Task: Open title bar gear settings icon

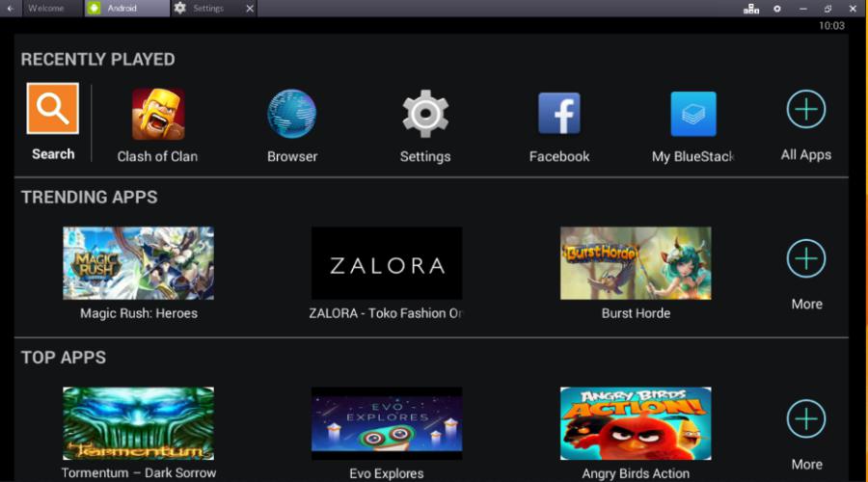Action: 777,9
